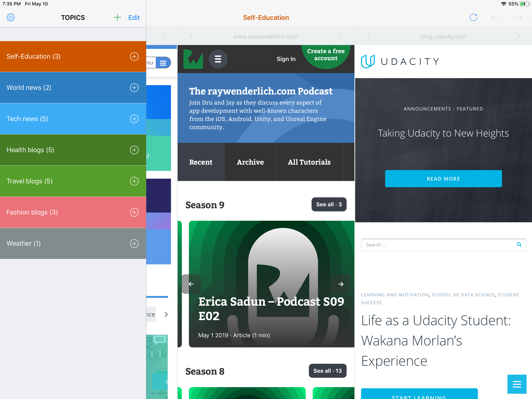Click the READ MORE button

443,179
